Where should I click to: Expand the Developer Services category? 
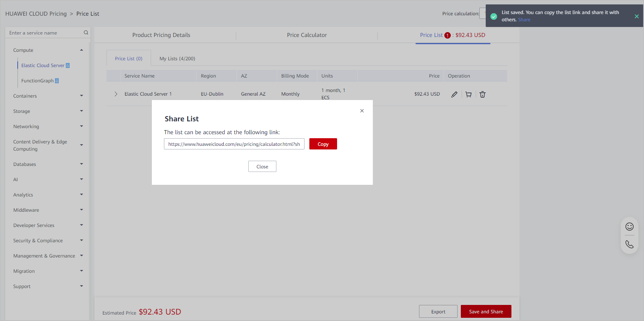82,225
